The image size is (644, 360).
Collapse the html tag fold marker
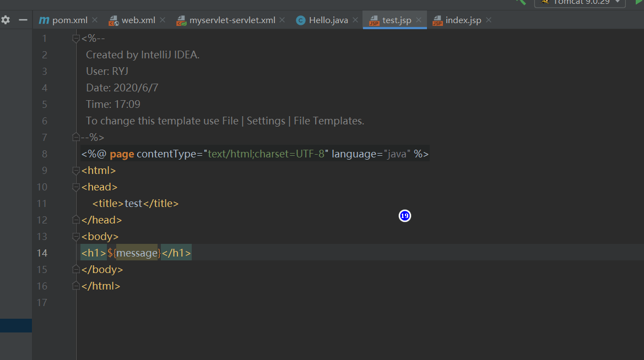76,171
